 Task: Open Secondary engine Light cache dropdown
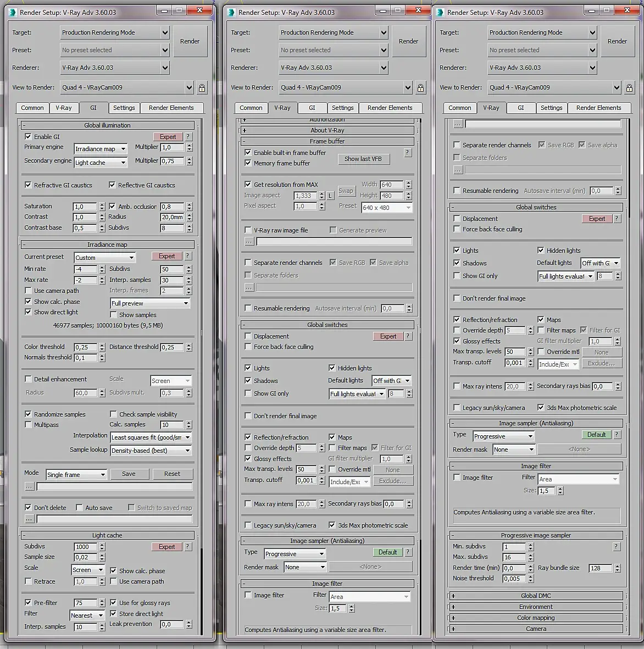(101, 163)
